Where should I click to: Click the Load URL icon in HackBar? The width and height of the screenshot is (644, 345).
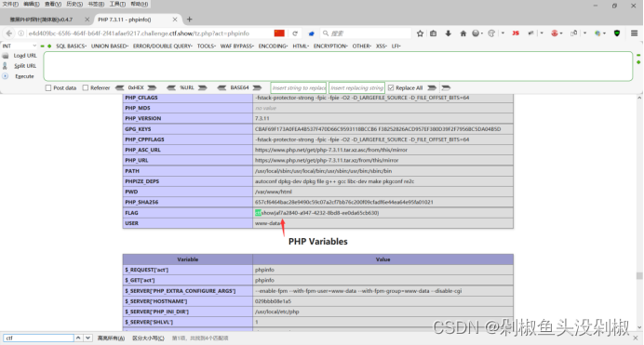point(6,56)
